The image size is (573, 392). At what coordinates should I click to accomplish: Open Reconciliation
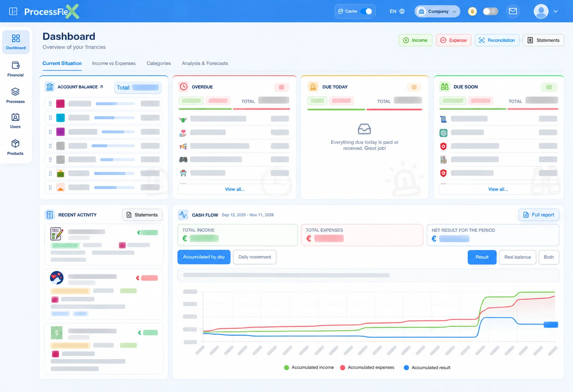point(497,40)
